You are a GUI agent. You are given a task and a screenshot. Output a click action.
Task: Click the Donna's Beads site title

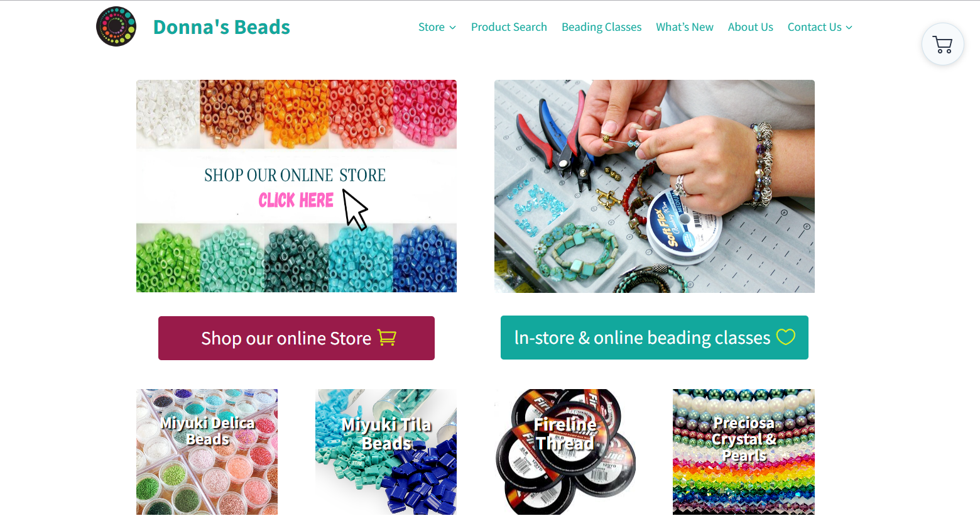[x=222, y=27]
